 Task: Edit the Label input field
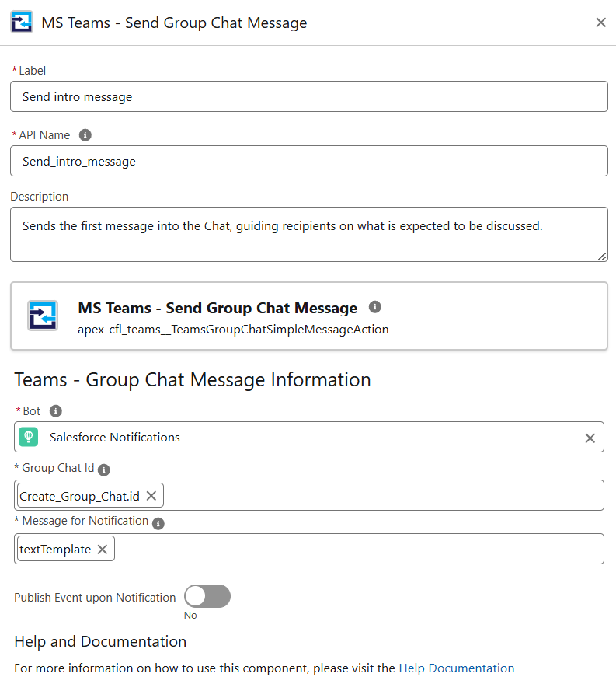[309, 96]
